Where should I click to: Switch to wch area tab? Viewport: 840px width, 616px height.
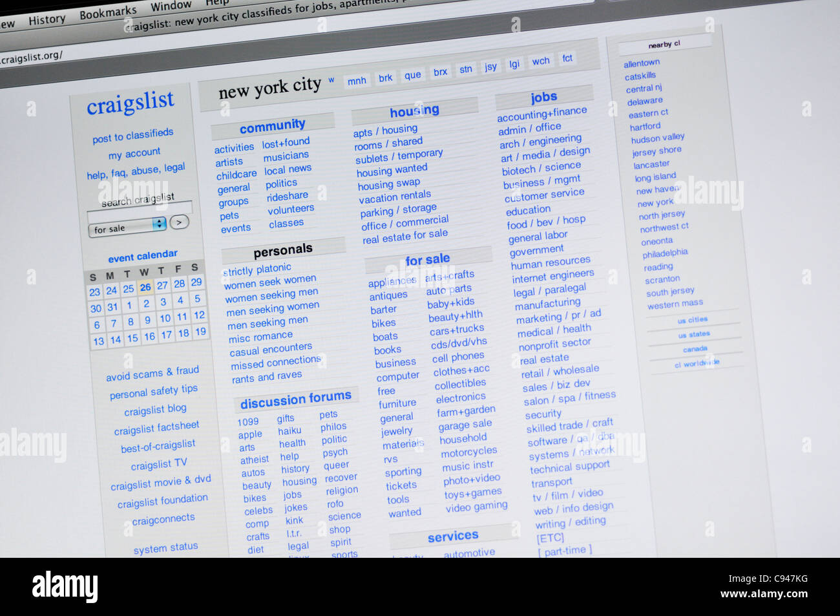coord(541,61)
